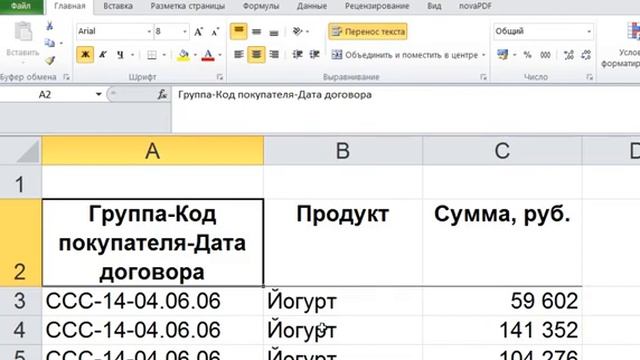Image resolution: width=640 pixels, height=360 pixels.
Task: Open the Общий number format dropdown
Action: click(589, 31)
